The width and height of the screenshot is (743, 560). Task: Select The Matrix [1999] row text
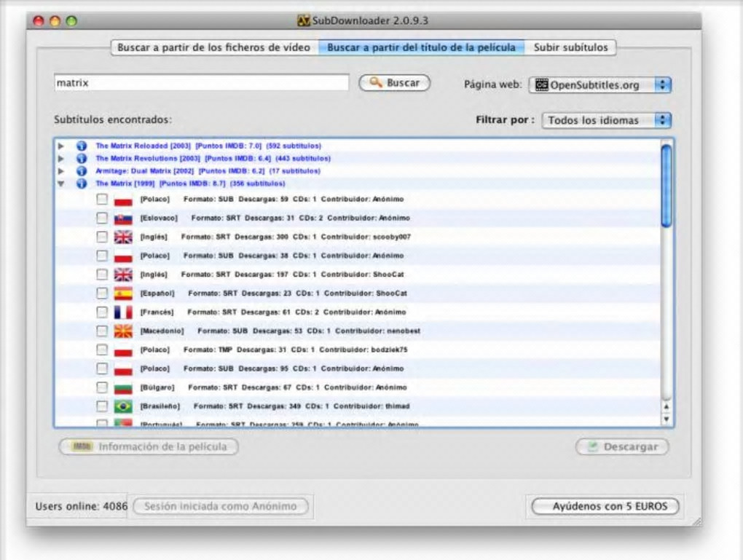point(190,184)
